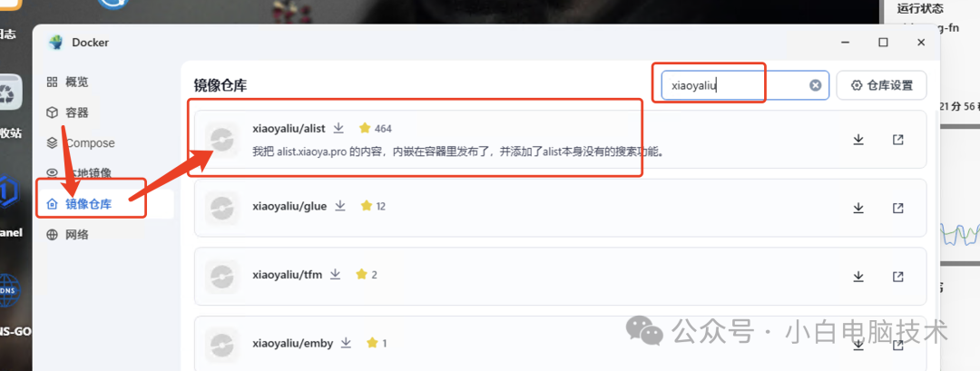Click the xiaoyaliu/glue image title
The image size is (980, 371).
[289, 206]
